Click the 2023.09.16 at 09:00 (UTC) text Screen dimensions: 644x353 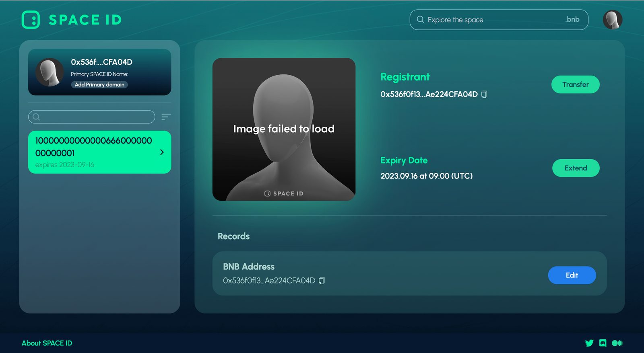click(x=426, y=176)
